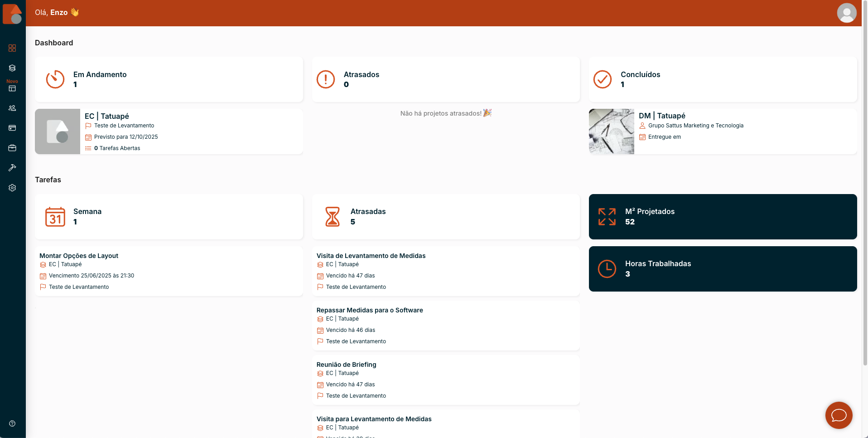Click the company logo at top left
The image size is (868, 438).
click(13, 14)
